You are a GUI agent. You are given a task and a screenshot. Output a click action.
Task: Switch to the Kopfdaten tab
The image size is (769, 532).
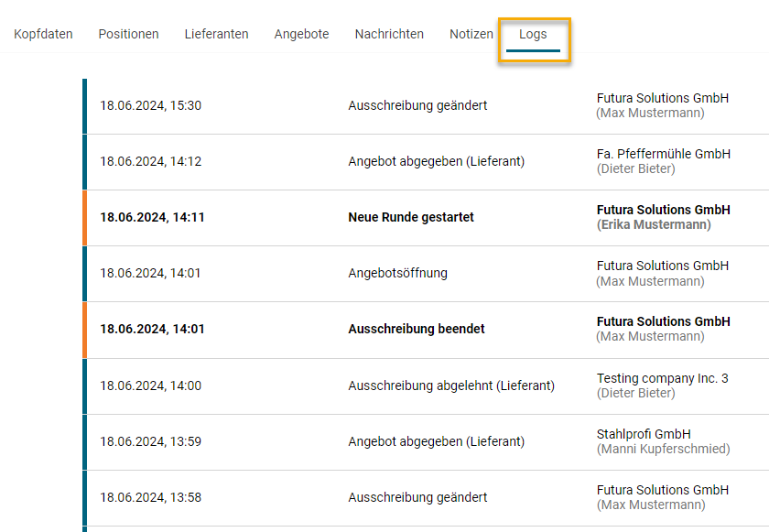pos(43,34)
